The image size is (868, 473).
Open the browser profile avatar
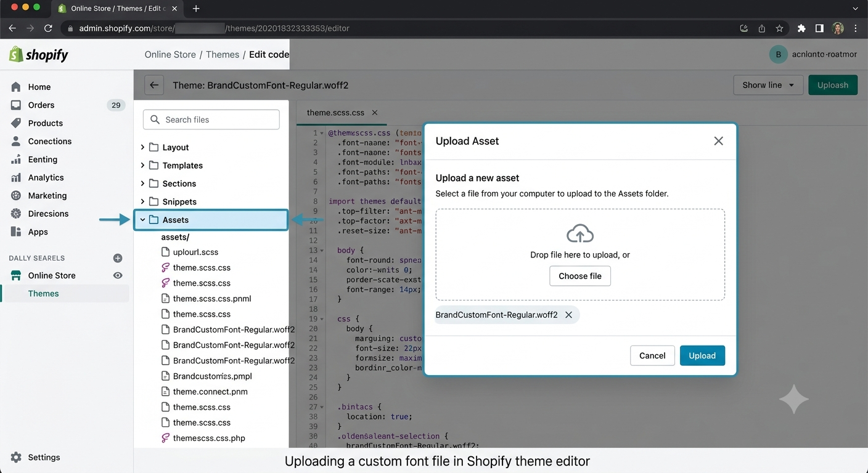[x=838, y=28]
